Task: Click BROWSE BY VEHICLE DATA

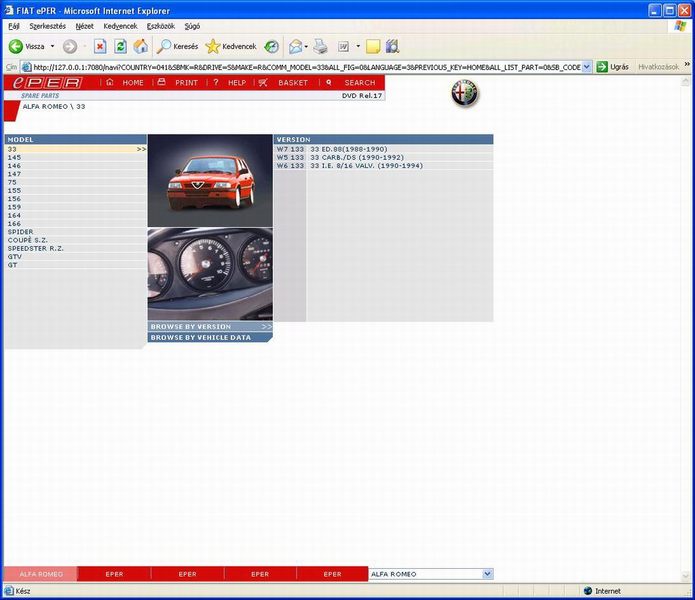Action: [x=210, y=338]
